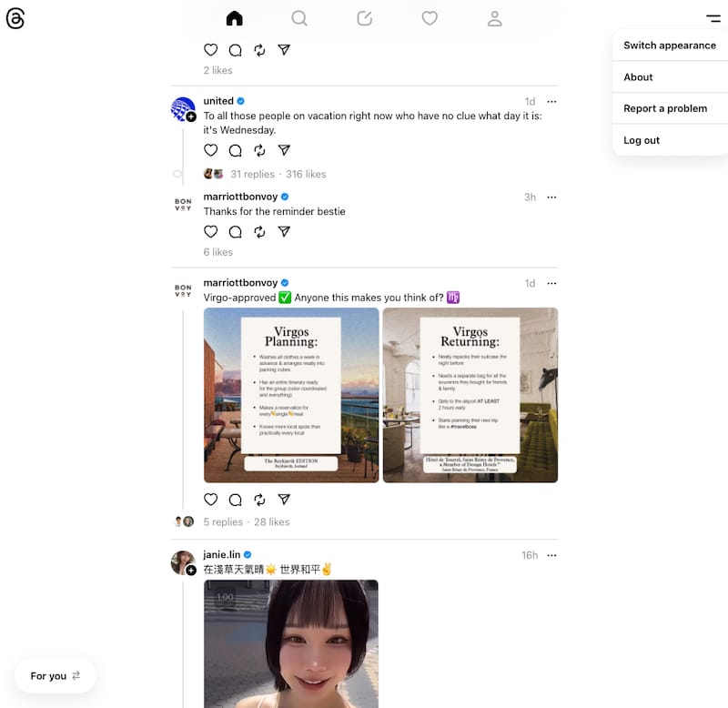Open the Activity heart icon in navbar

point(430,18)
